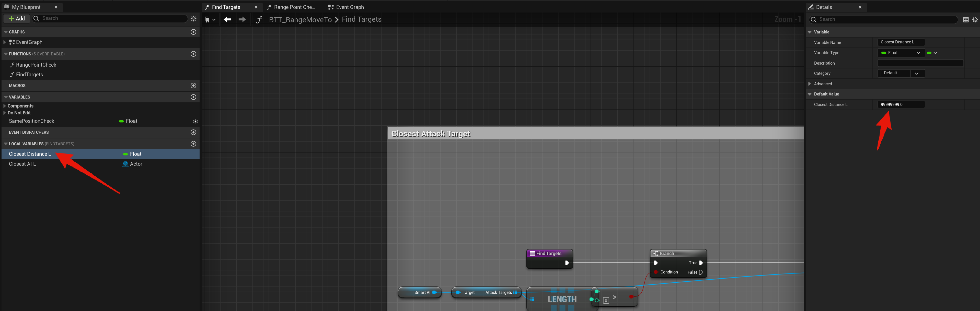980x311 pixels.
Task: Click the add local variable plus icon
Action: pos(193,144)
